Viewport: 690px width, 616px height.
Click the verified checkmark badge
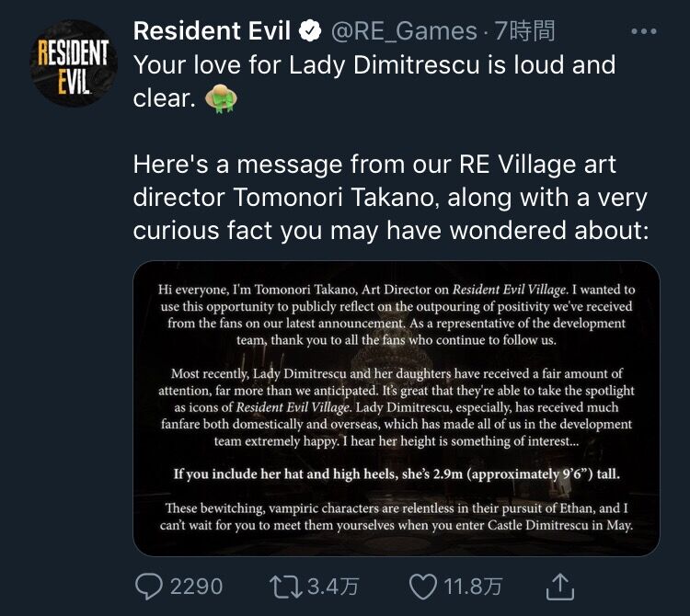[310, 30]
